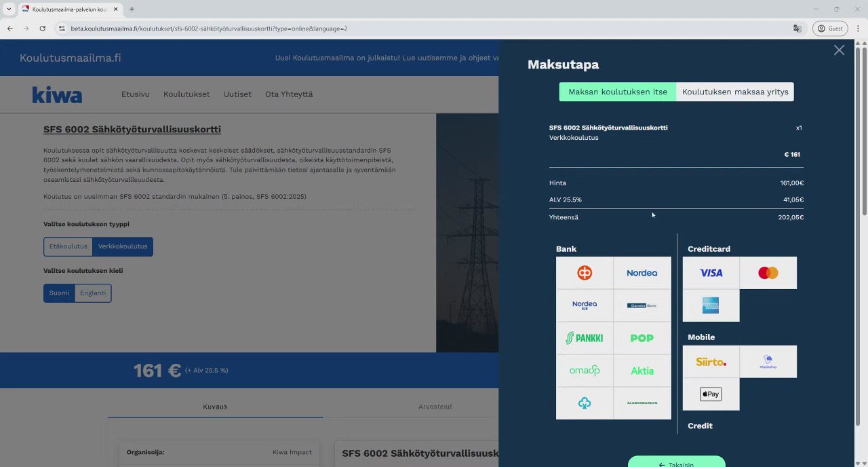Image resolution: width=868 pixels, height=467 pixels.
Task: Set course language to Suomi
Action: tap(59, 293)
